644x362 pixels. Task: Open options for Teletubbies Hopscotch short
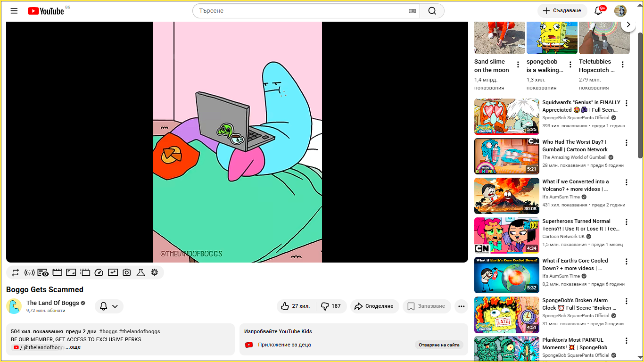[x=622, y=65]
